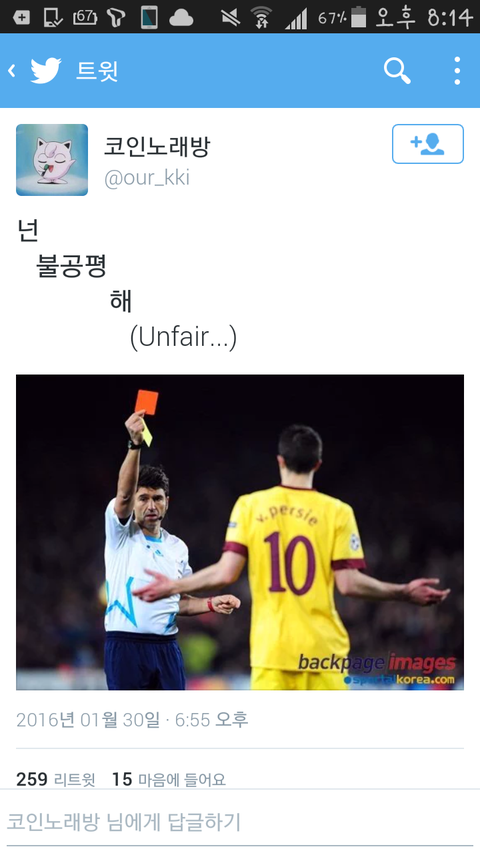The height and width of the screenshot is (853, 480).
Task: Open the referee red card photo
Action: pos(240,532)
